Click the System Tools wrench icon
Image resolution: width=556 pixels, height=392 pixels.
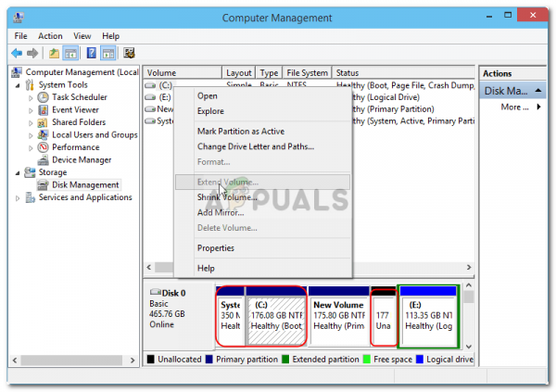30,84
